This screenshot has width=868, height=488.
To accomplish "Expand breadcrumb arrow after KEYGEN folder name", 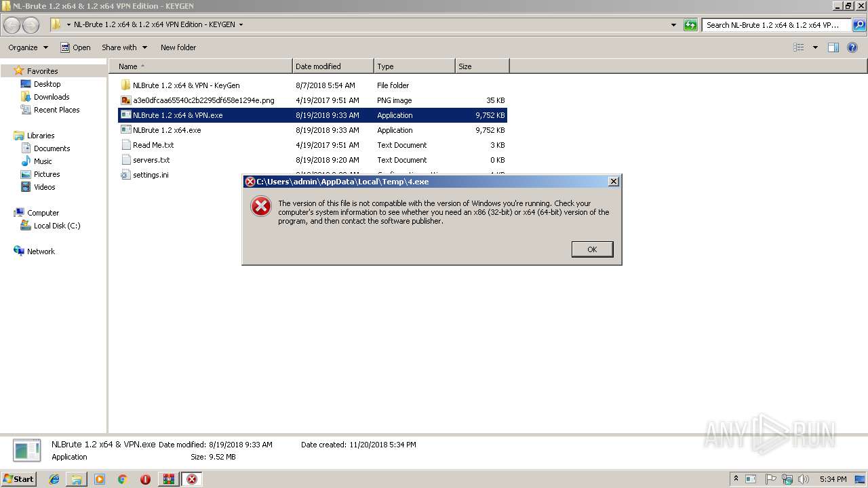I will pyautogui.click(x=241, y=25).
